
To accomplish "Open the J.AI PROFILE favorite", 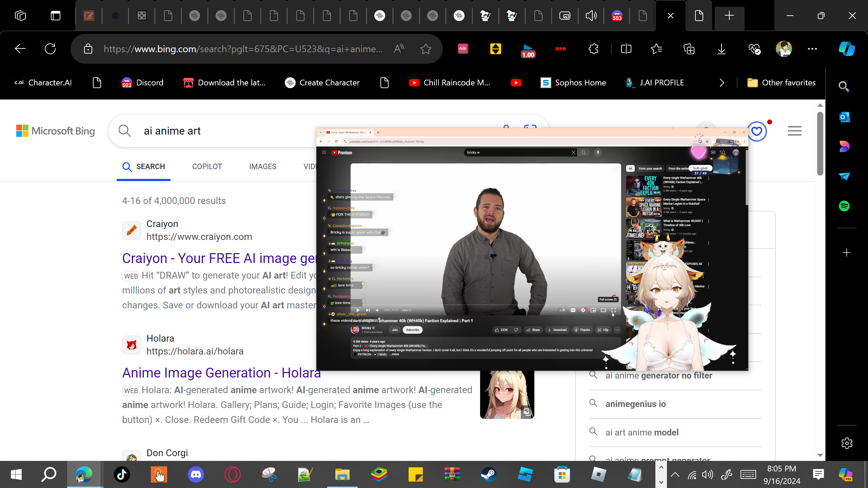I will pos(654,83).
